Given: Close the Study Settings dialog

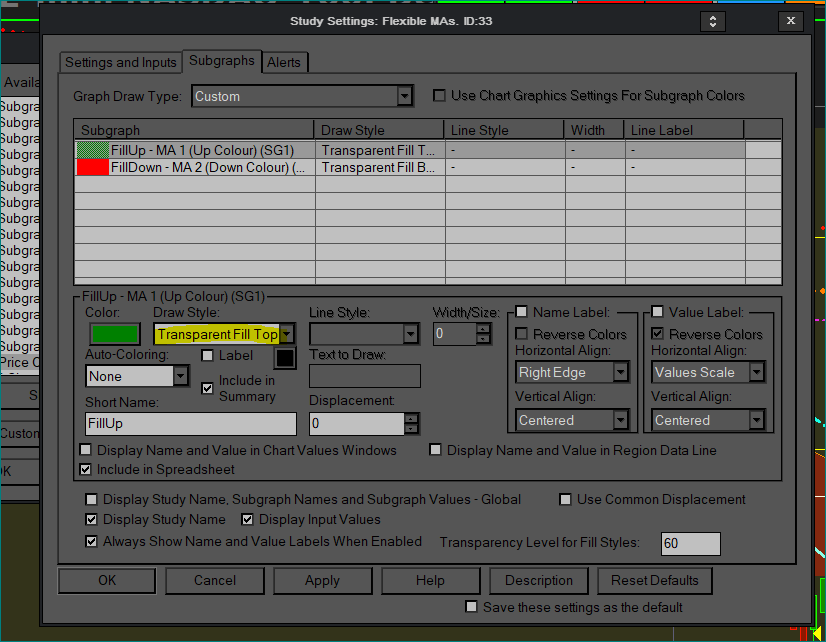Looking at the screenshot, I should pos(791,21).
